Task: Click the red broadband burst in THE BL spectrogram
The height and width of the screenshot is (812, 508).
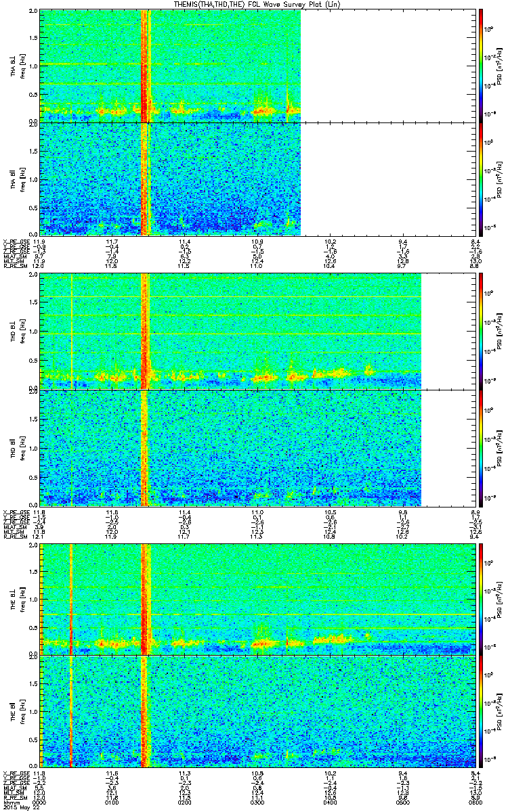Action: coord(144,600)
